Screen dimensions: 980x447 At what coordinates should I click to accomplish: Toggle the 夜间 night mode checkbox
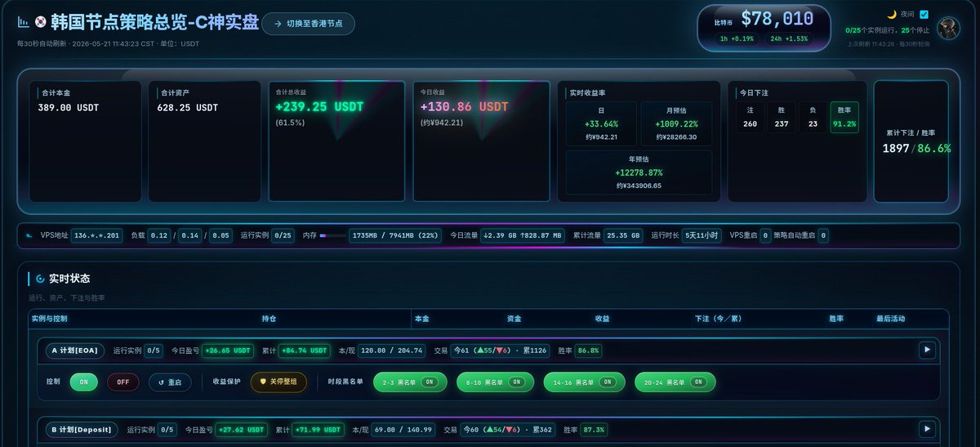click(x=924, y=14)
